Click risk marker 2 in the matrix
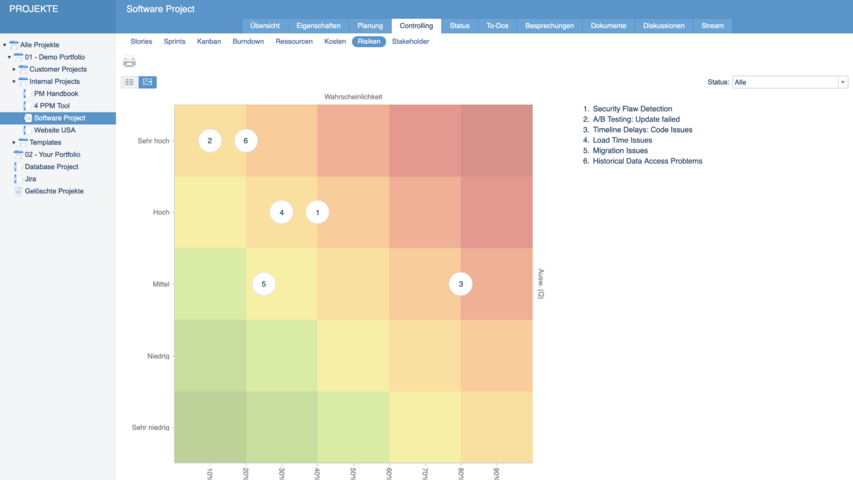Screen dimensions: 853x480 209,141
